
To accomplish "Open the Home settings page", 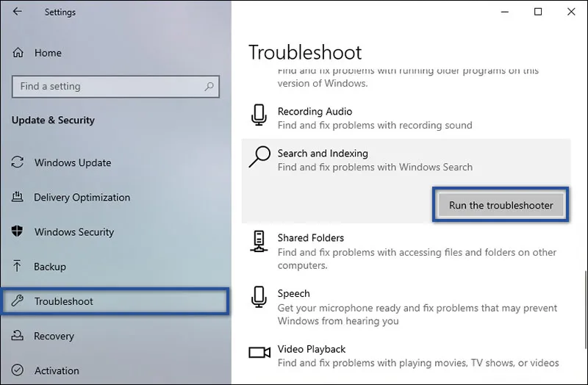I will point(48,53).
